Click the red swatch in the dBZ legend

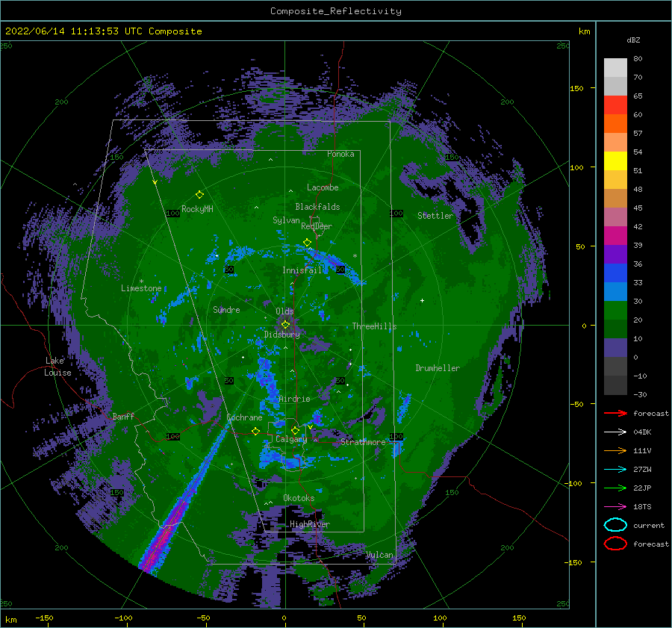615,105
